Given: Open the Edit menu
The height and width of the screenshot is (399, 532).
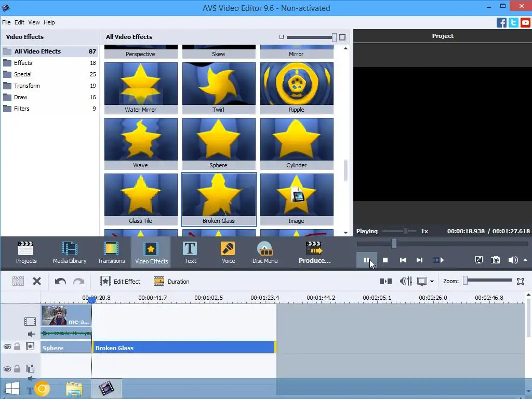Looking at the screenshot, I should [x=19, y=22].
